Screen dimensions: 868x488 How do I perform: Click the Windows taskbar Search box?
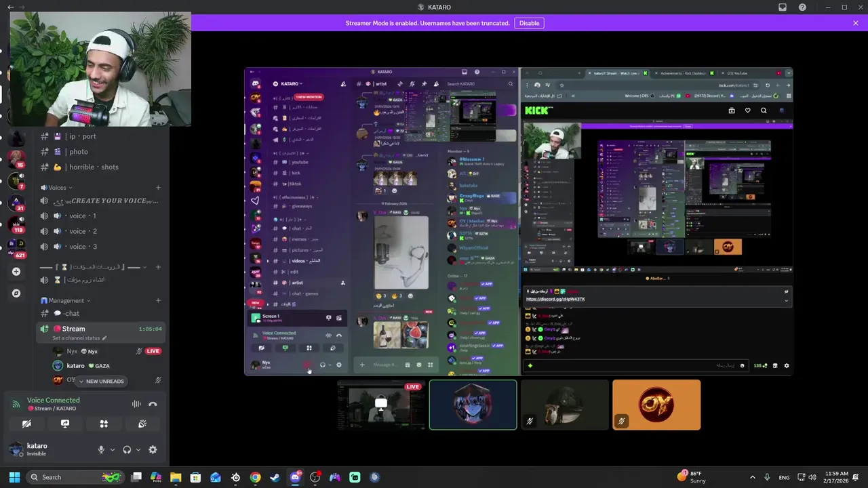(x=76, y=477)
